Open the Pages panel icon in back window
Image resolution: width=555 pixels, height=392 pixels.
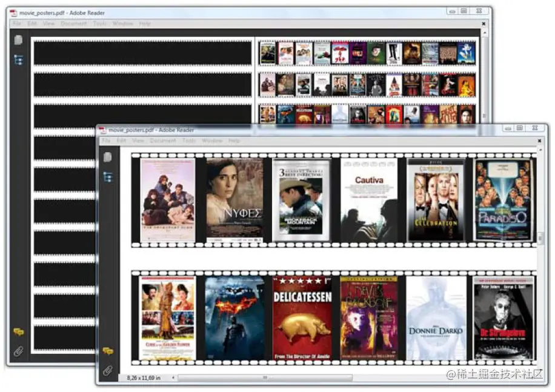[x=18, y=40]
